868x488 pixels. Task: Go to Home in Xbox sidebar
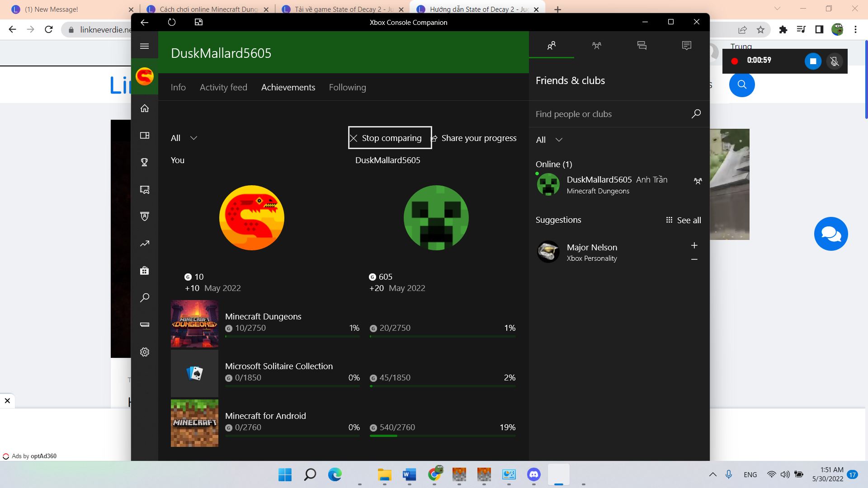[144, 108]
